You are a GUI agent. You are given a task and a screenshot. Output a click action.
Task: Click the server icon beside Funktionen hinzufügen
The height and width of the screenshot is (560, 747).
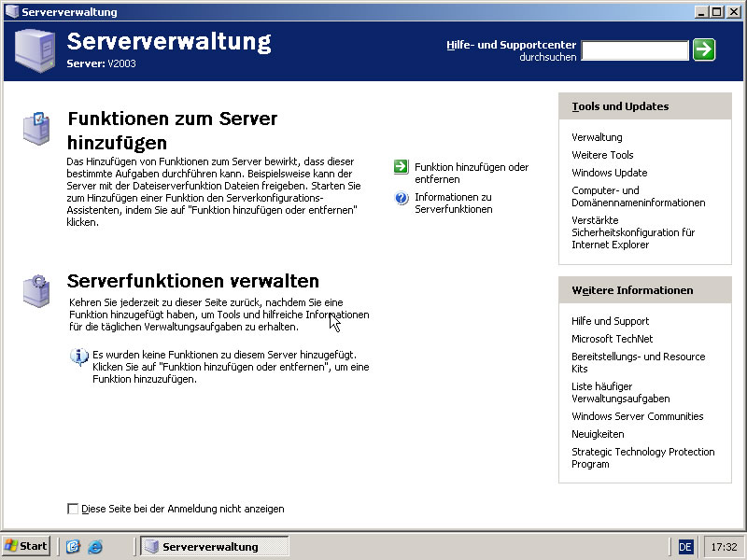pyautogui.click(x=35, y=128)
